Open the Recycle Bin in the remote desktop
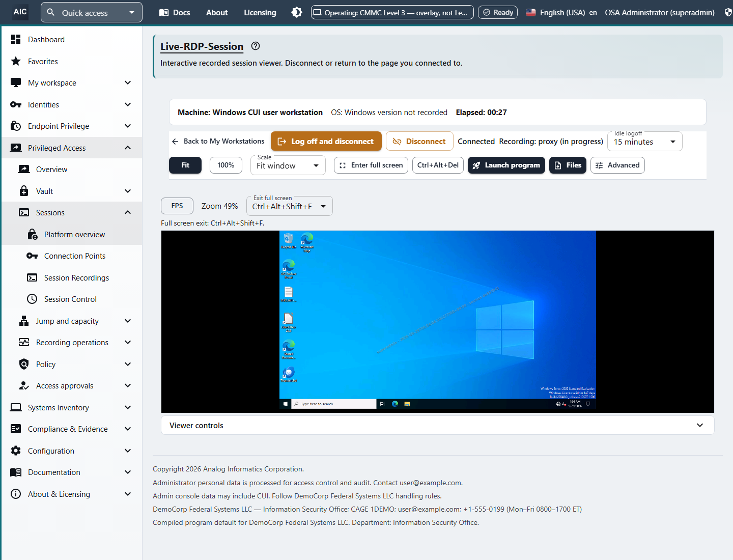The image size is (733, 560). pos(288,240)
